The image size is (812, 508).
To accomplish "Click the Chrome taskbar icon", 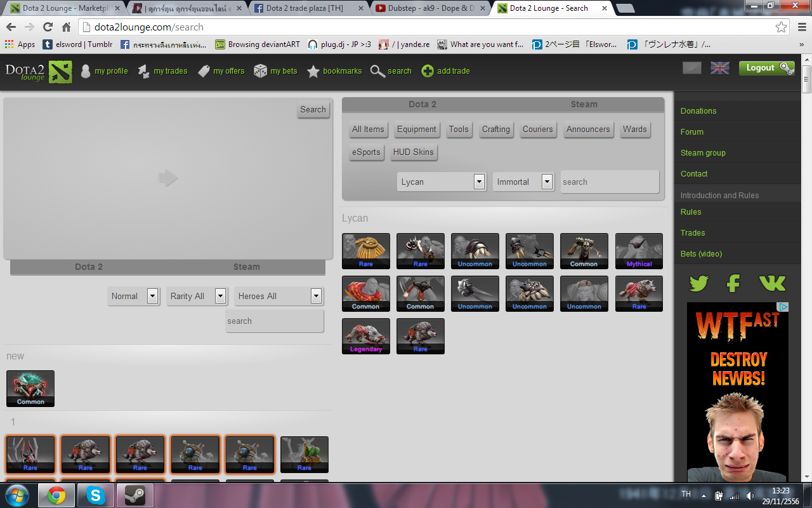I will (x=56, y=495).
